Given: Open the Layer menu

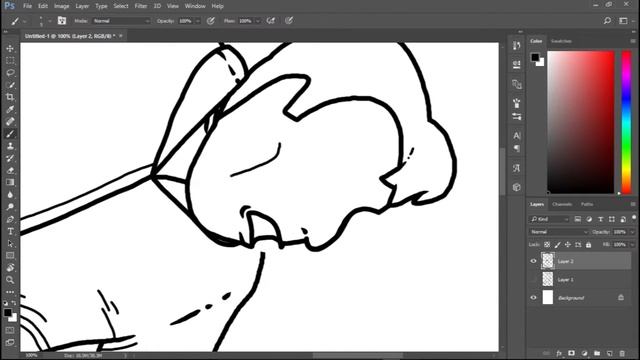Looking at the screenshot, I should [x=82, y=6].
